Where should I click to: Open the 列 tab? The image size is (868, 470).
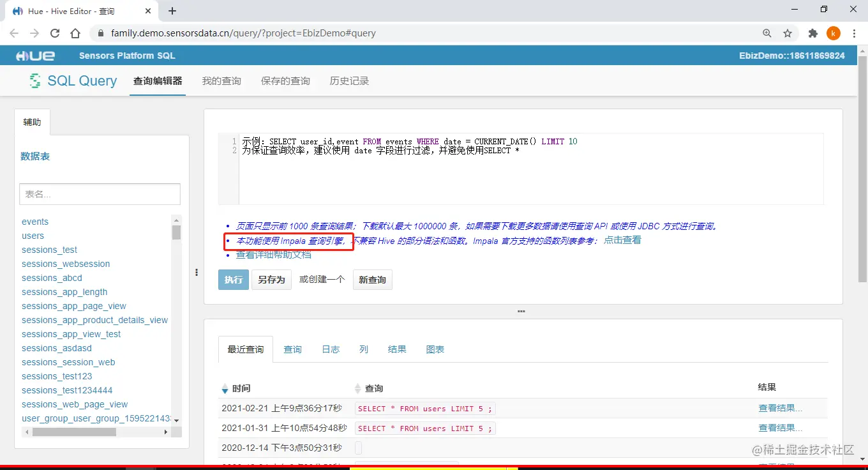click(x=364, y=349)
